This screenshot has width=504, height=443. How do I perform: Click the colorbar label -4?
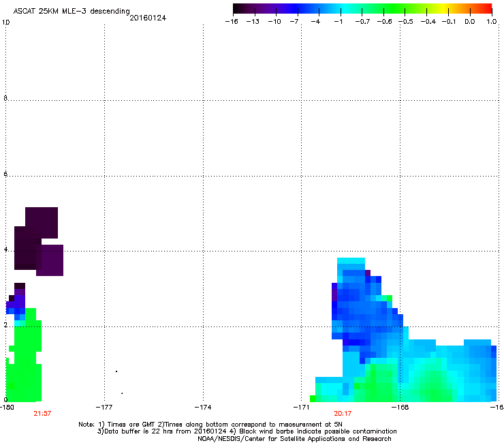(315, 22)
